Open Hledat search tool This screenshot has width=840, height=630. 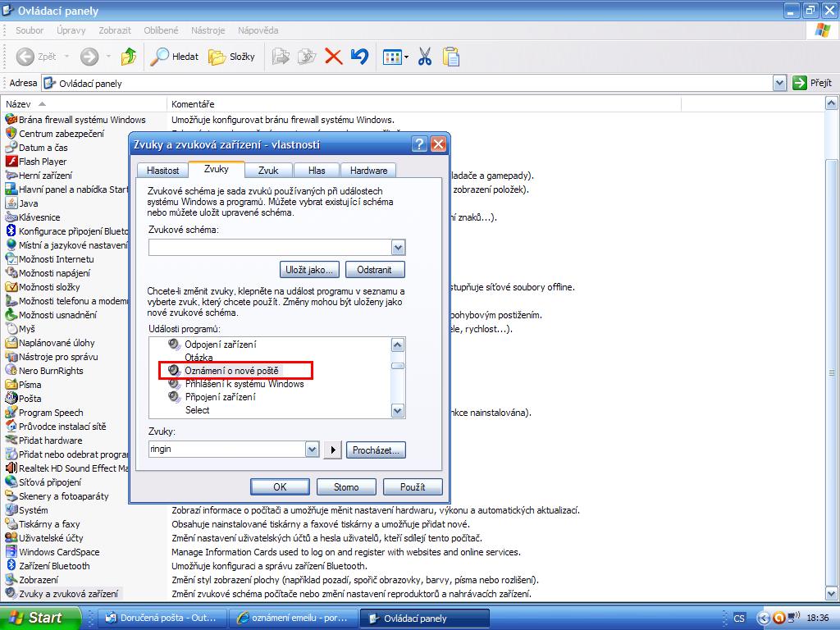pyautogui.click(x=174, y=57)
